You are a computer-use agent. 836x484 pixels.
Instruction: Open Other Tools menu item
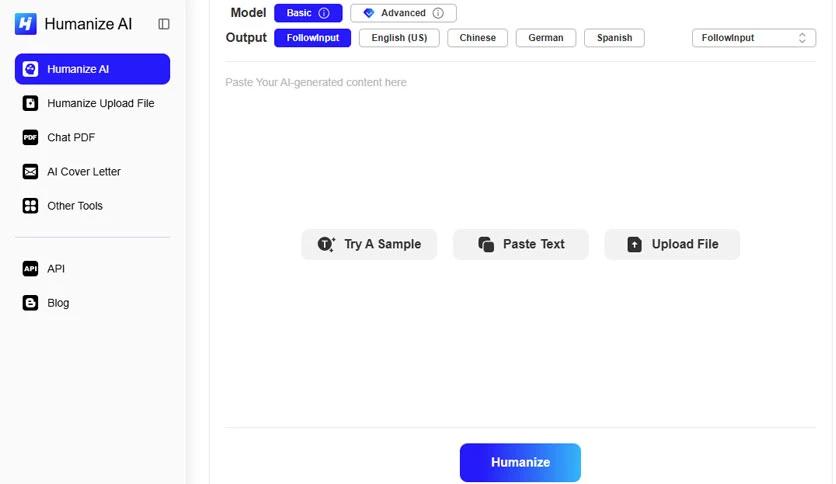92,205
